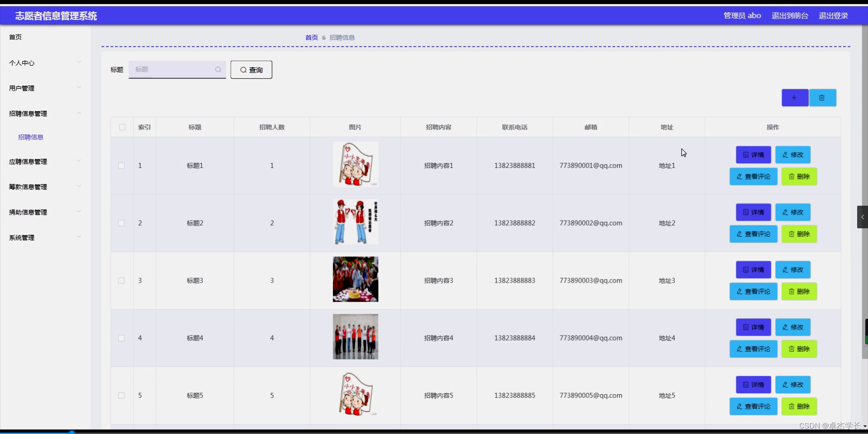Screen dimensions: 868x434
Task: Select 首页 in the sidebar menu
Action: click(x=15, y=37)
